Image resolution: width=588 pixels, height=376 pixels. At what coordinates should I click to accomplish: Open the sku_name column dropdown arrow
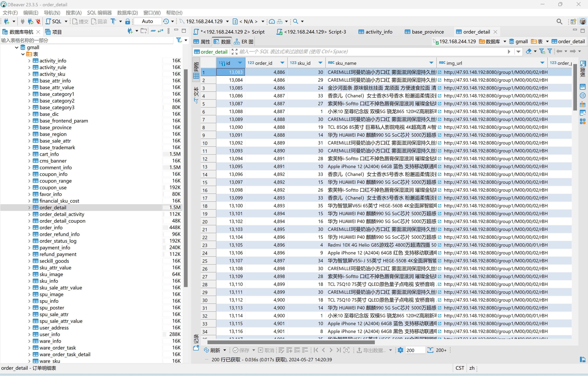pyautogui.click(x=431, y=63)
